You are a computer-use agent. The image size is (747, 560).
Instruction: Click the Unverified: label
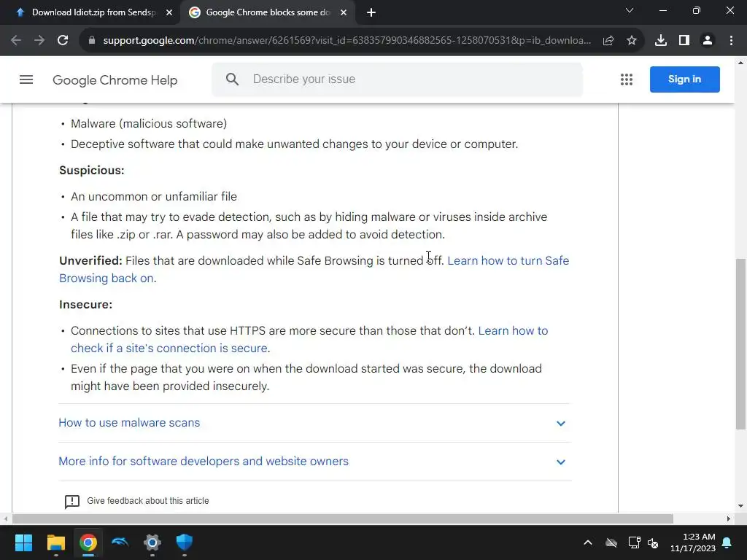click(90, 260)
